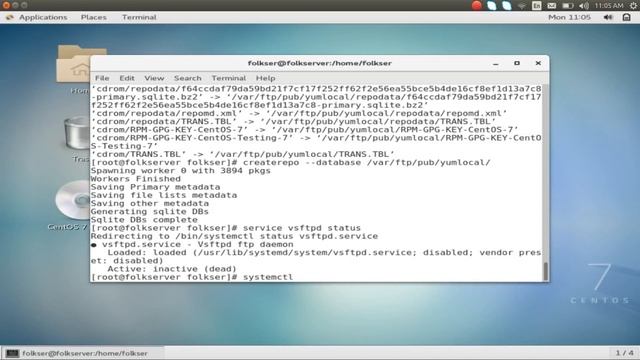
Task: Click the 'Workers Finished' line
Action: click(136, 179)
